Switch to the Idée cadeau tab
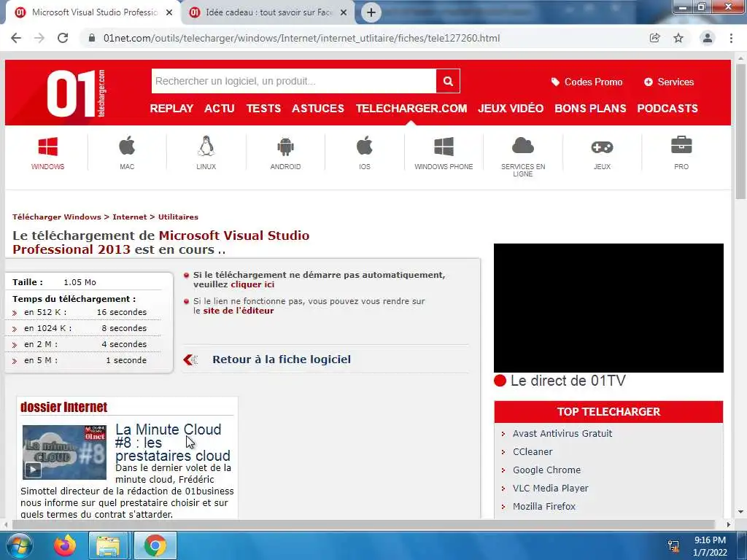The image size is (747, 560). pos(268,12)
